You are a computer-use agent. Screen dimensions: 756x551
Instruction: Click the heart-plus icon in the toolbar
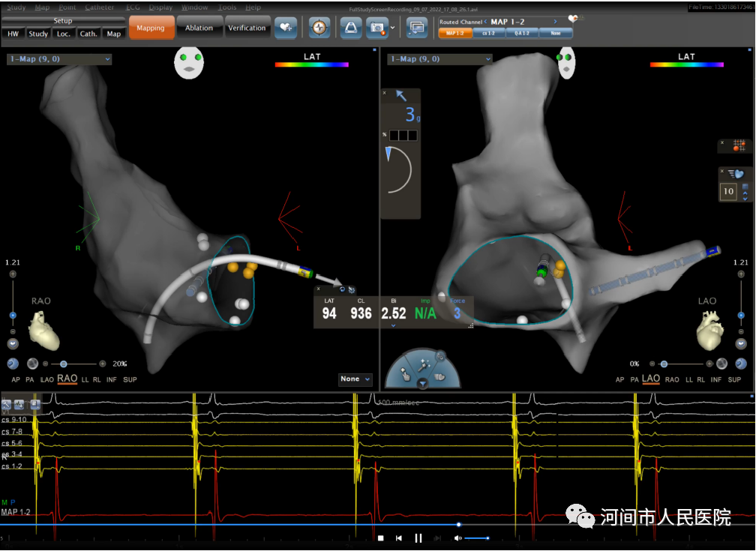[x=285, y=28]
